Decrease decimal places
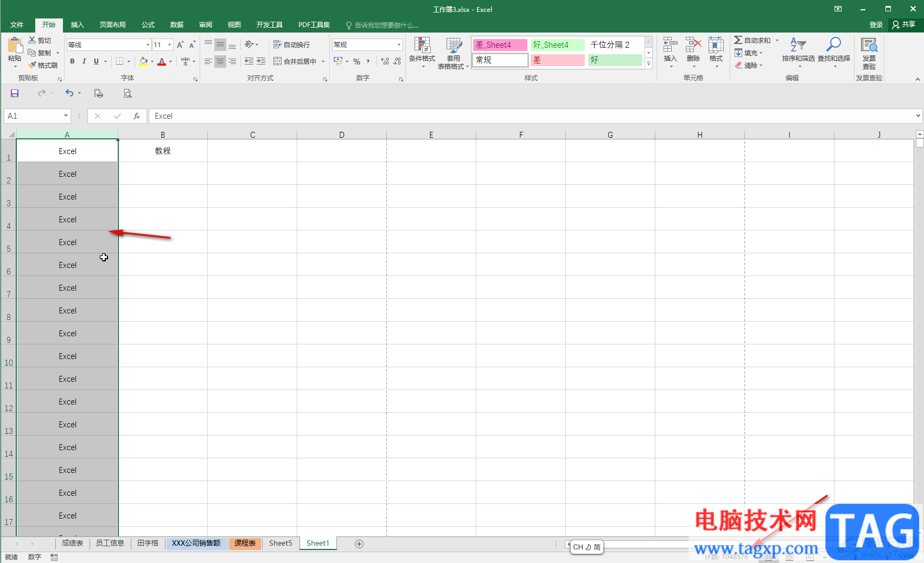 [x=397, y=62]
